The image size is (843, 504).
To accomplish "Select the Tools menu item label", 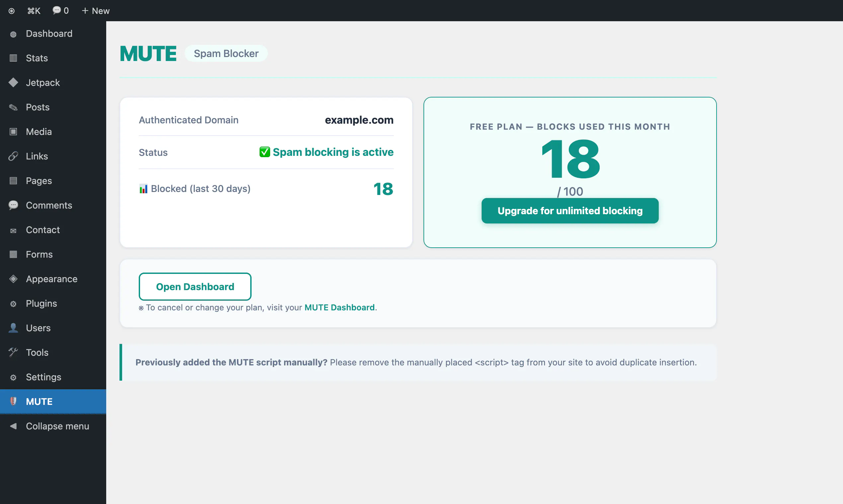I will (37, 352).
